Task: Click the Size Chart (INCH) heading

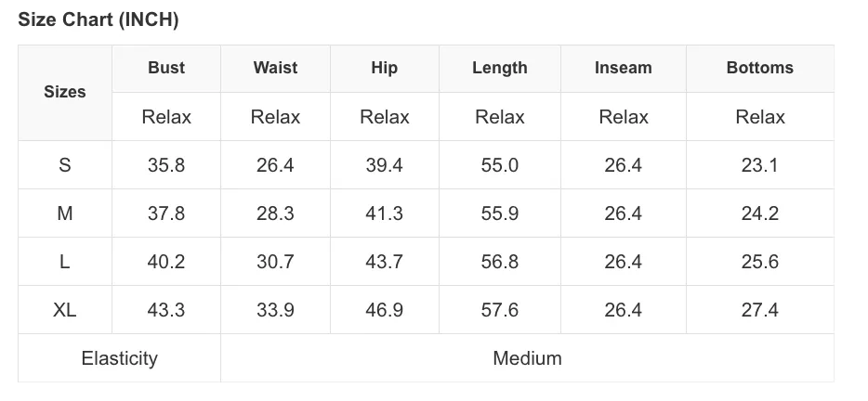Action: click(x=98, y=19)
